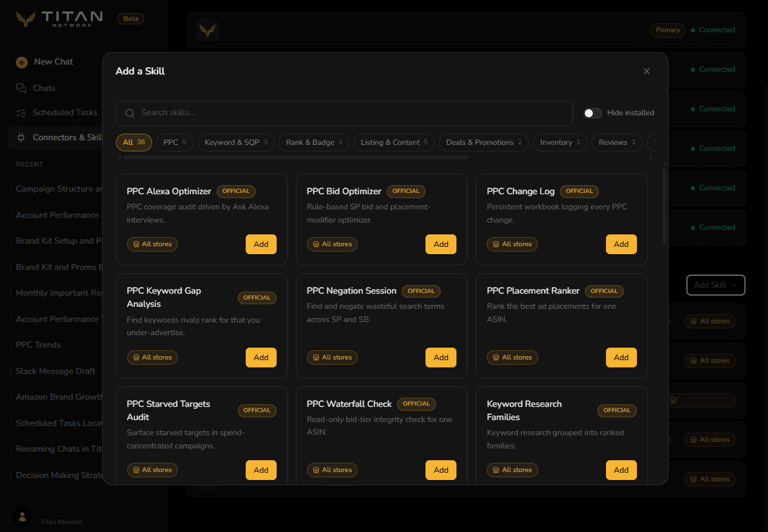Click All stores badge on Keyword Research Families
The width and height of the screenshot is (768, 532).
point(512,470)
